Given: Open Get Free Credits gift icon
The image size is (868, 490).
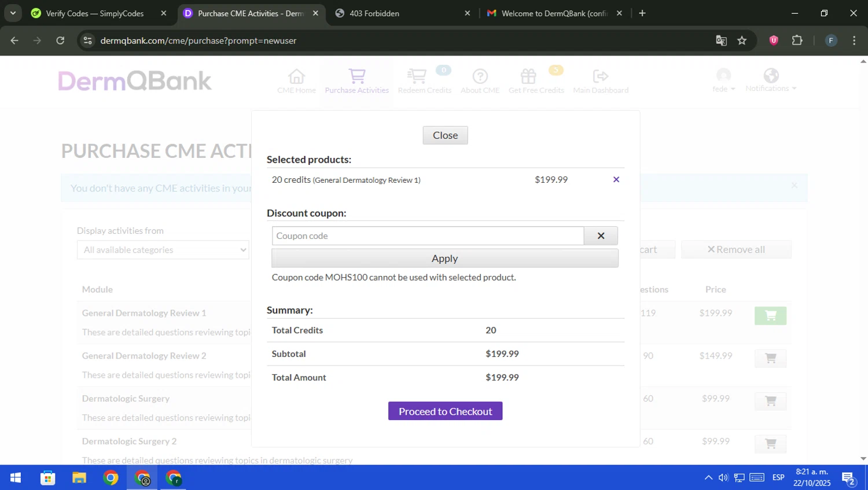Looking at the screenshot, I should click(536, 81).
